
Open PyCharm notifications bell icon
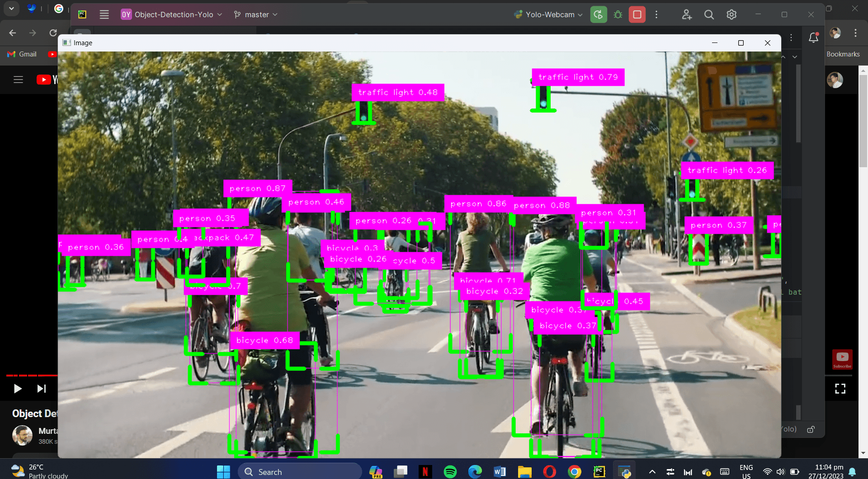(x=814, y=38)
